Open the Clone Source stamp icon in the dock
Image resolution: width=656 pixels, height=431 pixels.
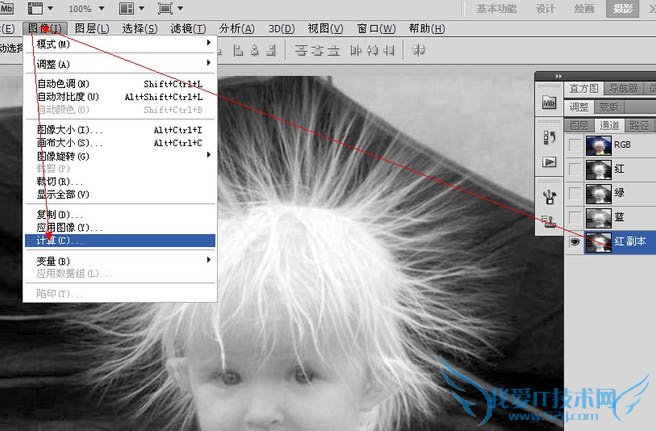(548, 222)
